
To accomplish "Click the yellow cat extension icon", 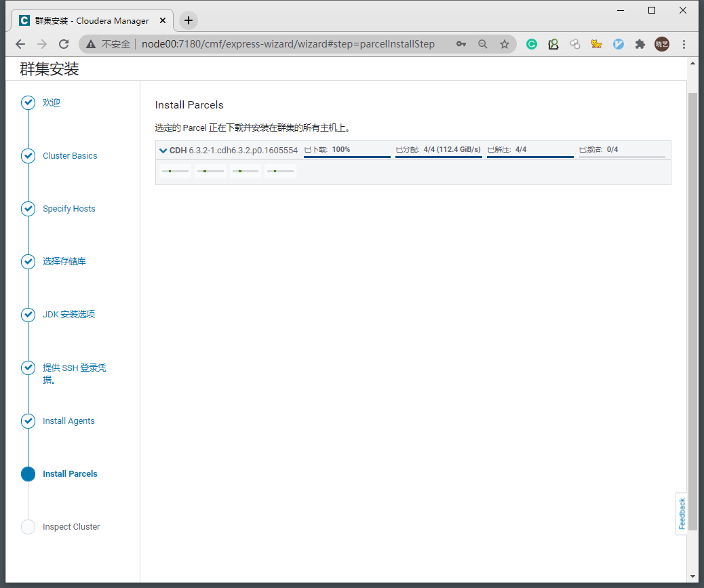I will (x=596, y=44).
